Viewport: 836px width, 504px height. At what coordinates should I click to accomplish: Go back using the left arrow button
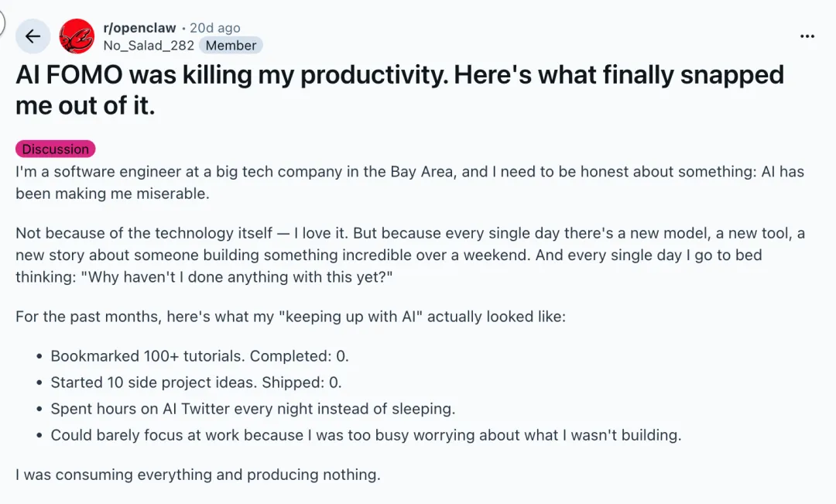[33, 36]
